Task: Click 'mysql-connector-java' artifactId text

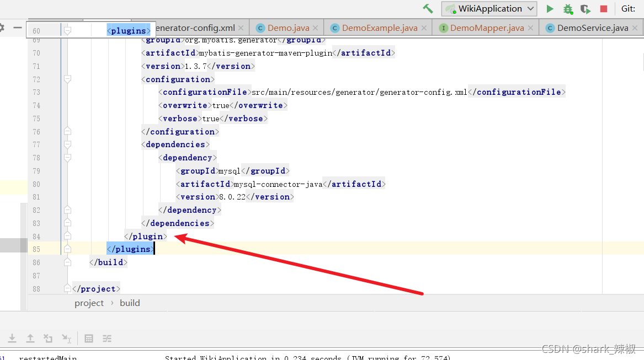Action: point(278,184)
